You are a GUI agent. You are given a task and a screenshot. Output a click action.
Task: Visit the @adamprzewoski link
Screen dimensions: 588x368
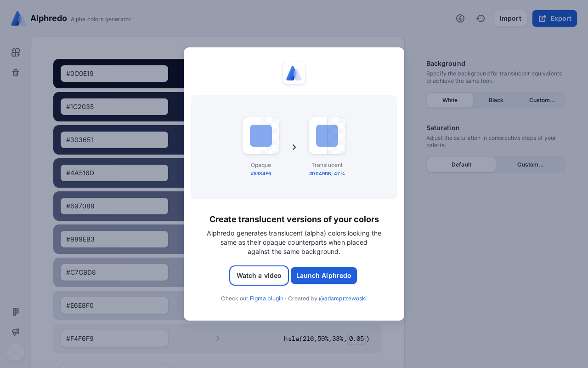coord(343,299)
